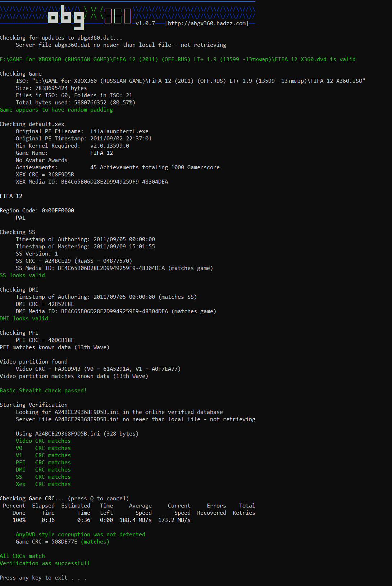Click the 'Checking Game' heading
Image resolution: width=392 pixels, height=586 pixels.
tap(21, 74)
